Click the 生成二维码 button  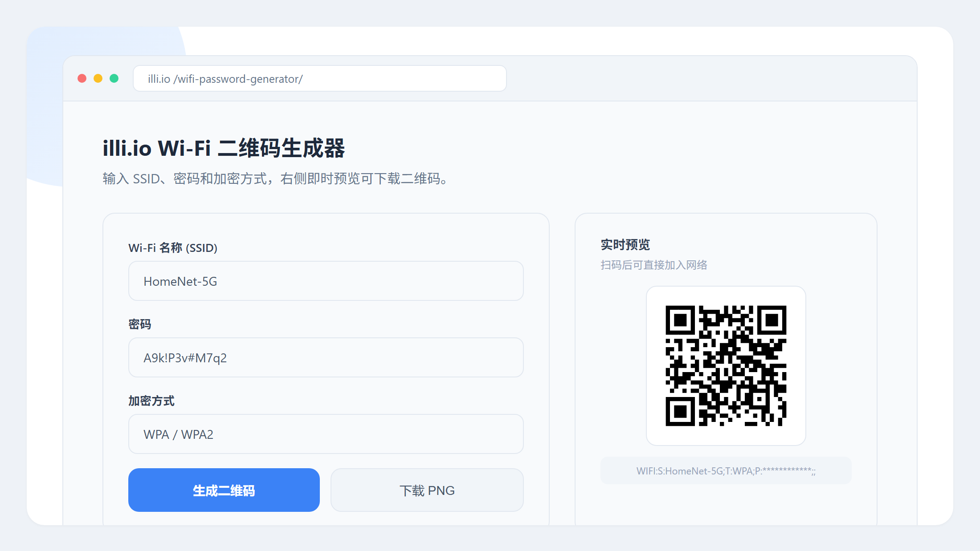tap(224, 490)
